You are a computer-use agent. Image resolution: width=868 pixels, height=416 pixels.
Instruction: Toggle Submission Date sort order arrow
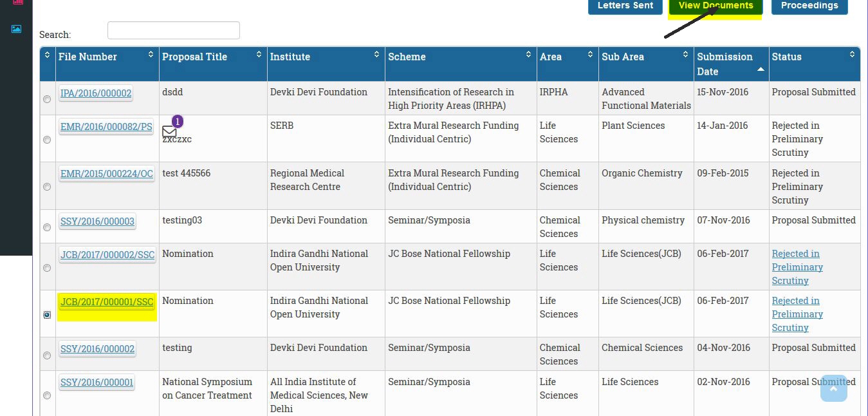point(761,69)
